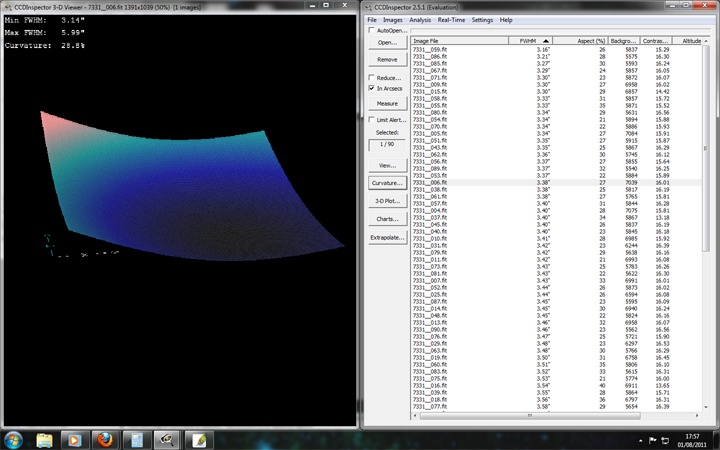This screenshot has height=450, width=720.
Task: Switch to CCDInspector taskbar icon
Action: tap(166, 440)
